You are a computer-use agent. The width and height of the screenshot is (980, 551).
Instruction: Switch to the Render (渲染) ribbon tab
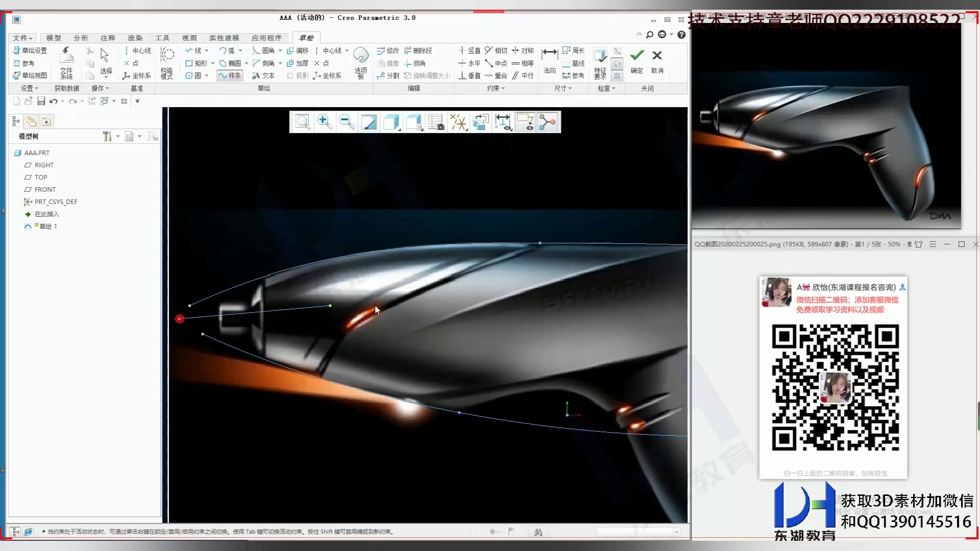(x=135, y=38)
